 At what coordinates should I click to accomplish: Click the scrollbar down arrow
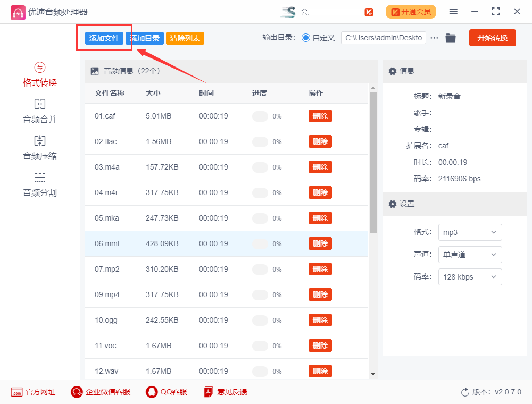coord(373,374)
